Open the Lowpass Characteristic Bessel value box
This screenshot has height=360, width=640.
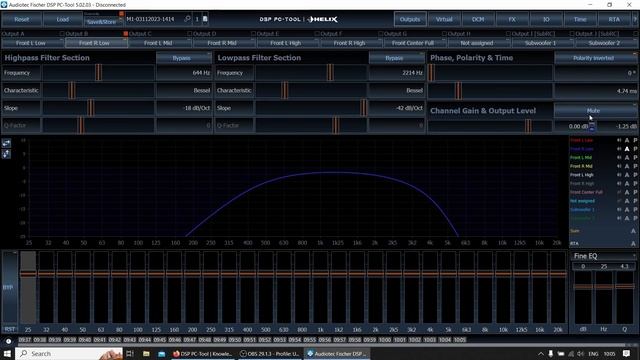click(397, 90)
